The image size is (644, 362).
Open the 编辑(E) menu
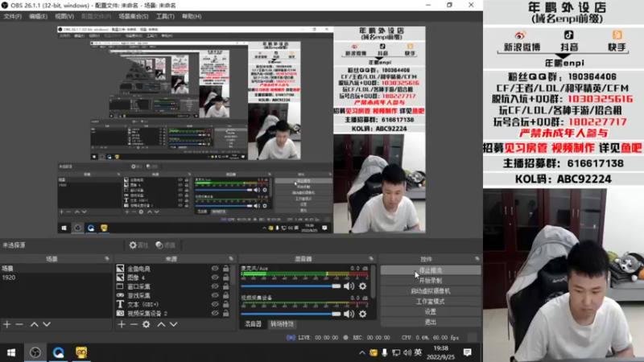[x=38, y=16]
